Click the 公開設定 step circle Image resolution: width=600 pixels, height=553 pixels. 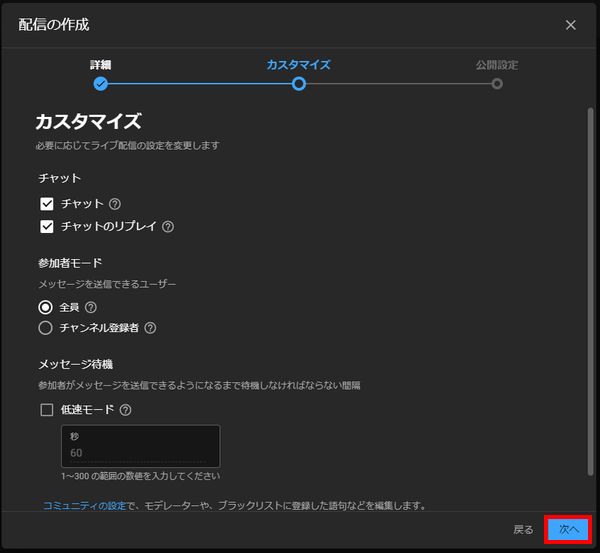coord(497,84)
